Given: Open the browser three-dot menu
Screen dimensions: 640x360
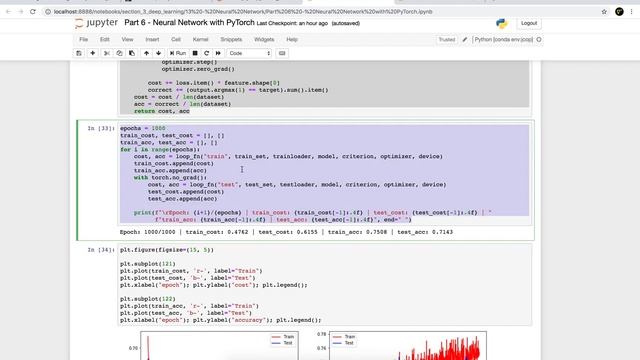Looking at the screenshot, I should tap(631, 12).
